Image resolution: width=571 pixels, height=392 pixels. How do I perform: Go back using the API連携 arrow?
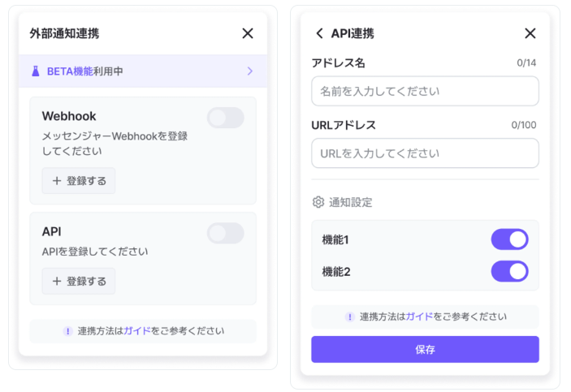click(x=319, y=33)
